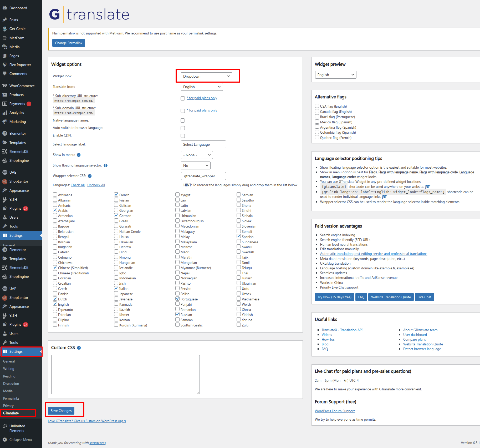Image resolution: width=480 pixels, height=448 pixels.
Task: Open the Unlimited Elements icon
Action: [x=5, y=426]
